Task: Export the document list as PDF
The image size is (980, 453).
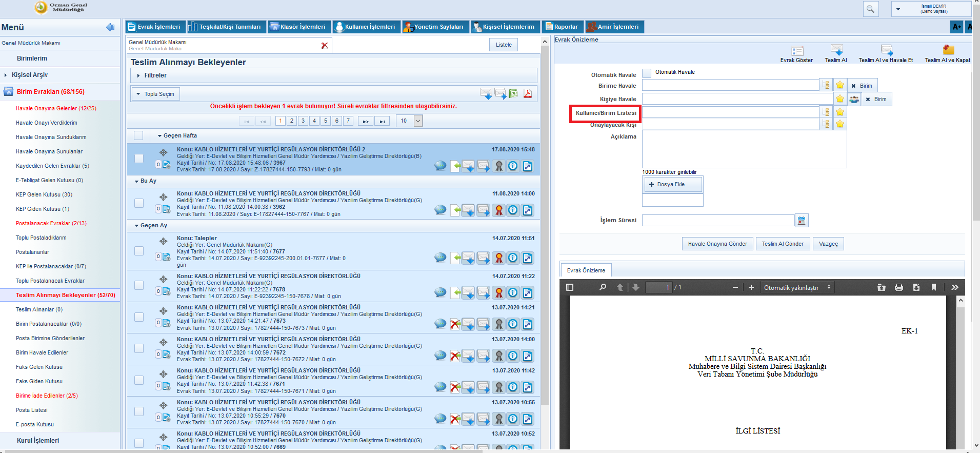Action: [528, 93]
